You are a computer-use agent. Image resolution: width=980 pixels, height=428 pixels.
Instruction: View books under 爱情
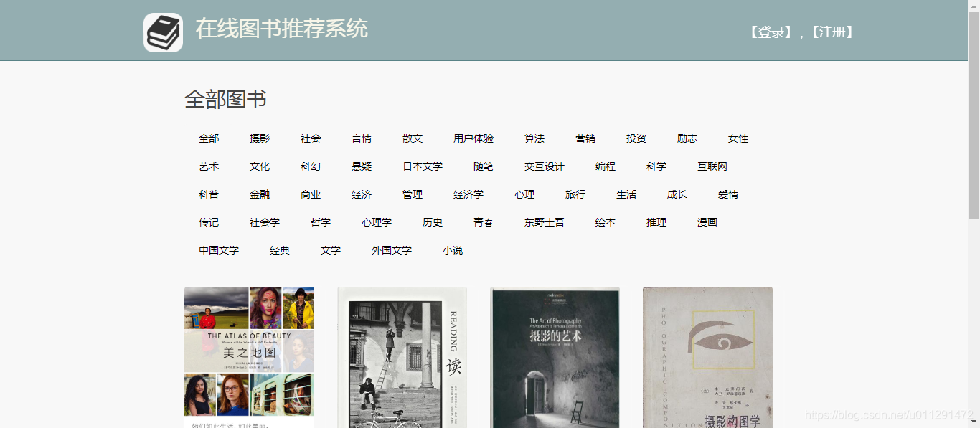coord(728,194)
